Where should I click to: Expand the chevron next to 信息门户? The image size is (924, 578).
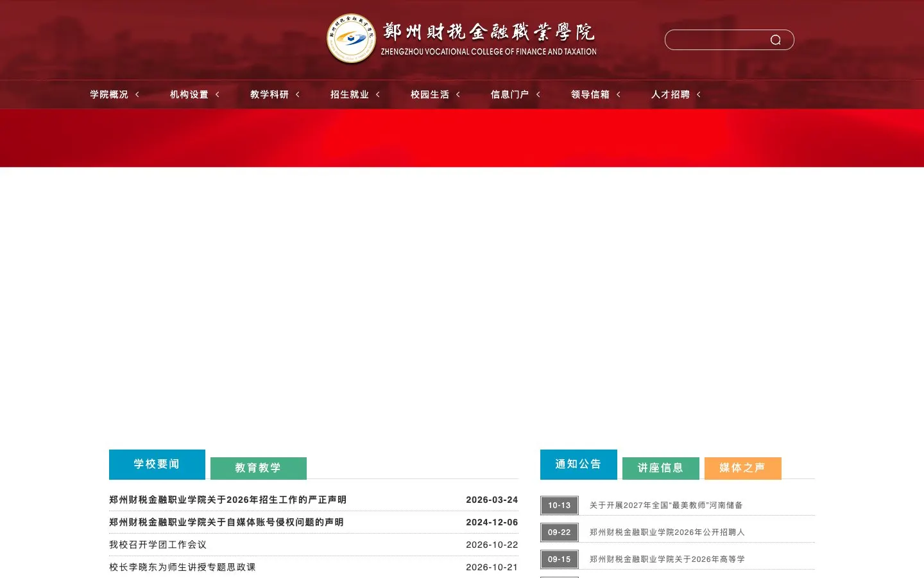(538, 94)
